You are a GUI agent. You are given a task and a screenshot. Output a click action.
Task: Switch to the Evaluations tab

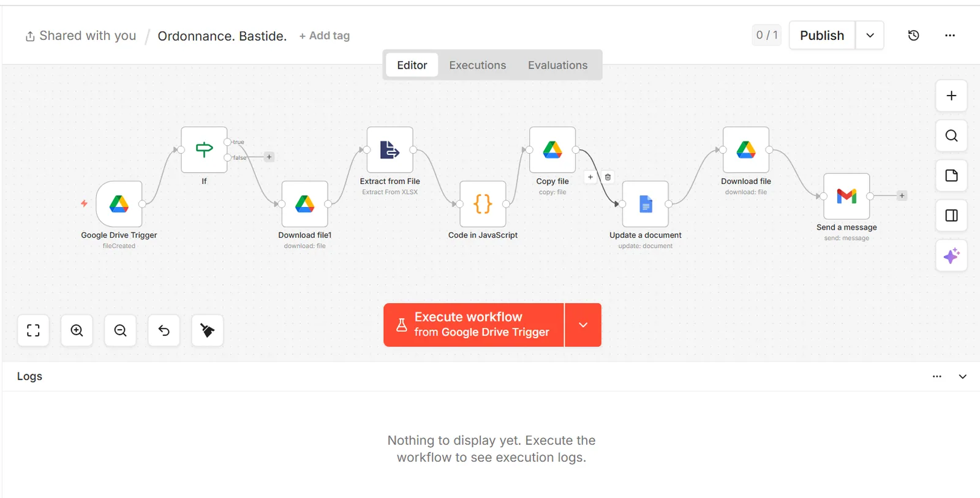pos(557,65)
